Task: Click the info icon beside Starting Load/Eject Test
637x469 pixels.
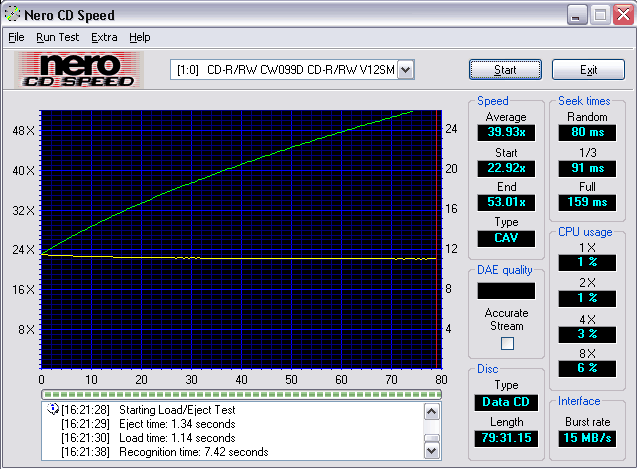Action: click(x=53, y=409)
